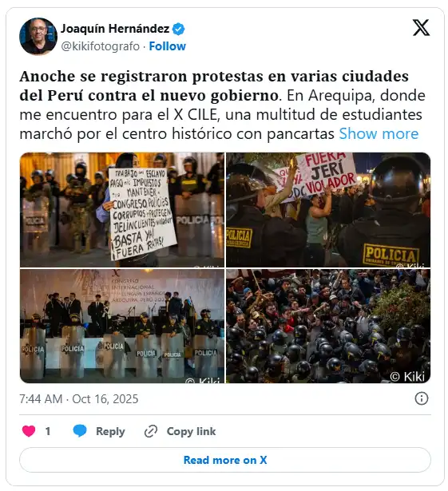Click the Copy link label text
Screen dimensions: 448x491
tap(191, 431)
